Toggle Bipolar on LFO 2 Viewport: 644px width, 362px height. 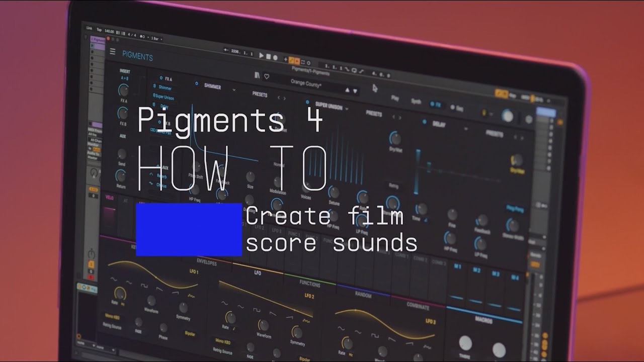pyautogui.click(x=305, y=359)
